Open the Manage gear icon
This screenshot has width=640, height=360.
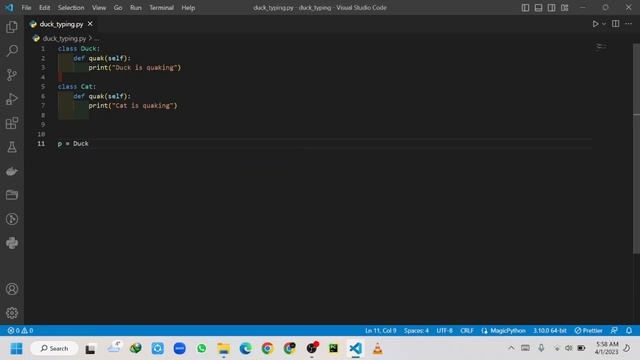(x=12, y=313)
